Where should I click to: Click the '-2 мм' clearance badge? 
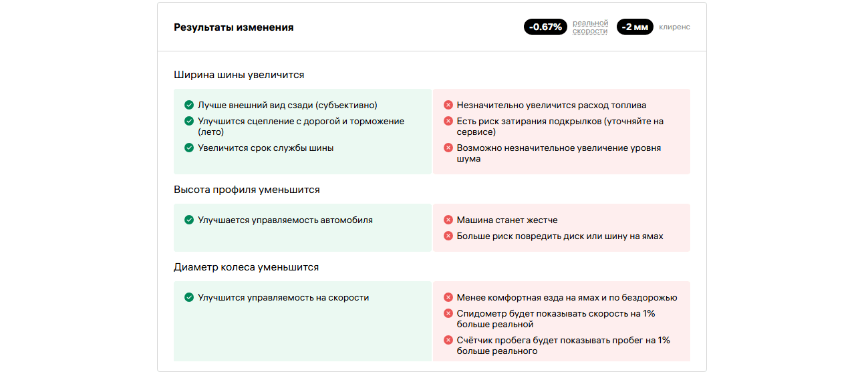point(634,27)
